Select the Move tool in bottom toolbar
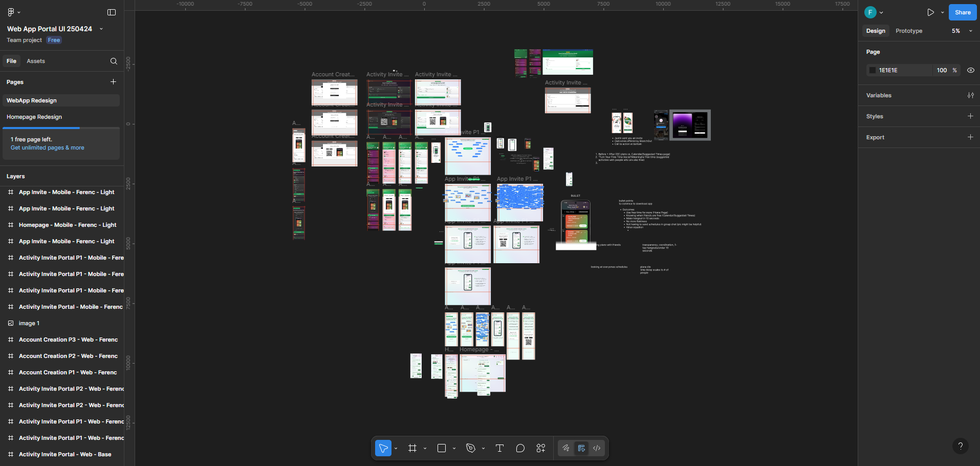Screen dimensions: 980x466 383,448
